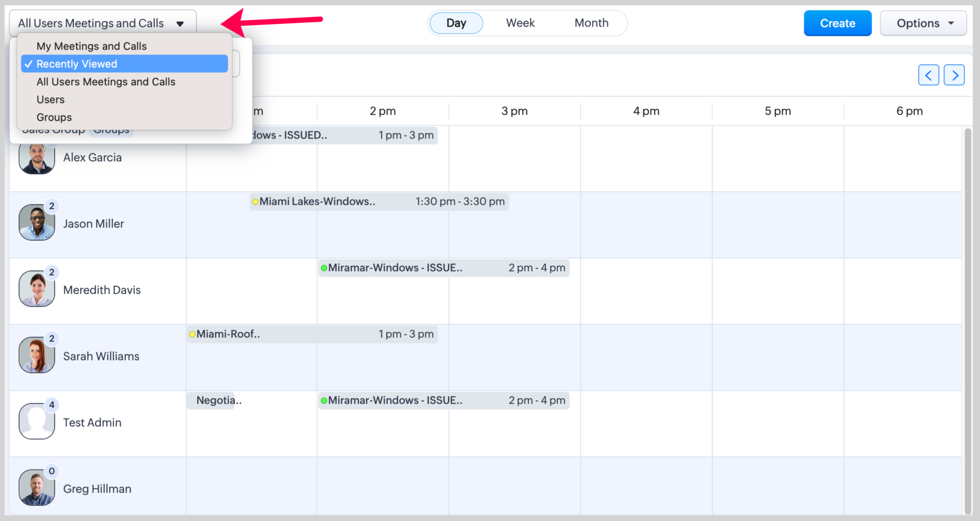The image size is (980, 521).
Task: Click the next day arrow button
Action: click(x=954, y=75)
